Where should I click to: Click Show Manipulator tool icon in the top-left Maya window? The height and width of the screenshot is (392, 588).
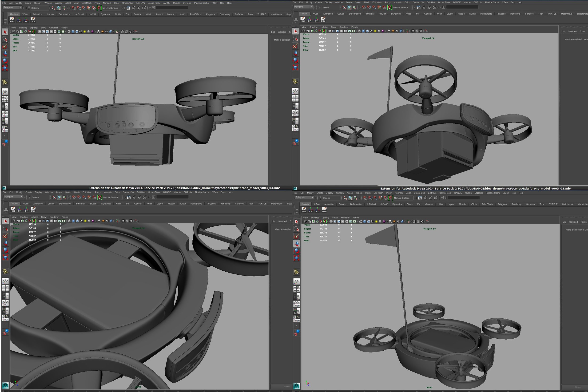5,82
